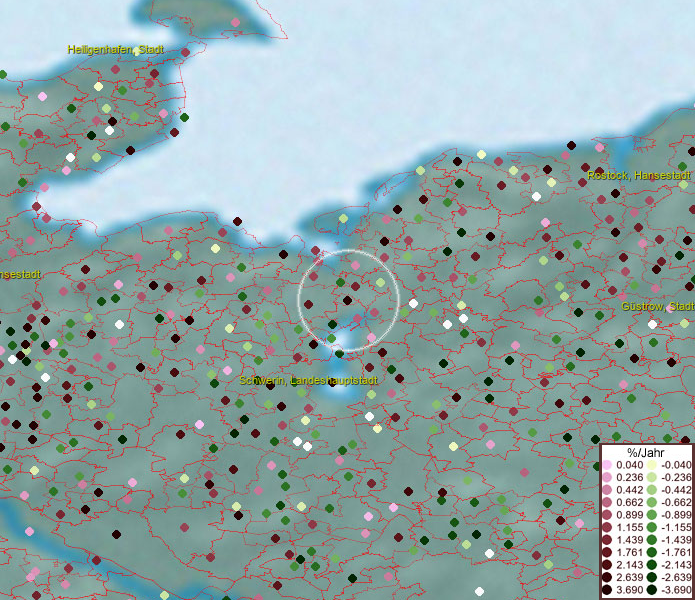Select the -0.236 legend swatch
The image size is (695, 600).
coord(651,477)
